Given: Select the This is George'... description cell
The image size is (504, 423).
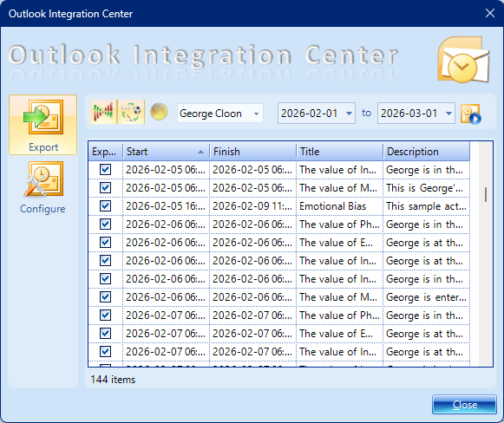Looking at the screenshot, I should (x=426, y=187).
